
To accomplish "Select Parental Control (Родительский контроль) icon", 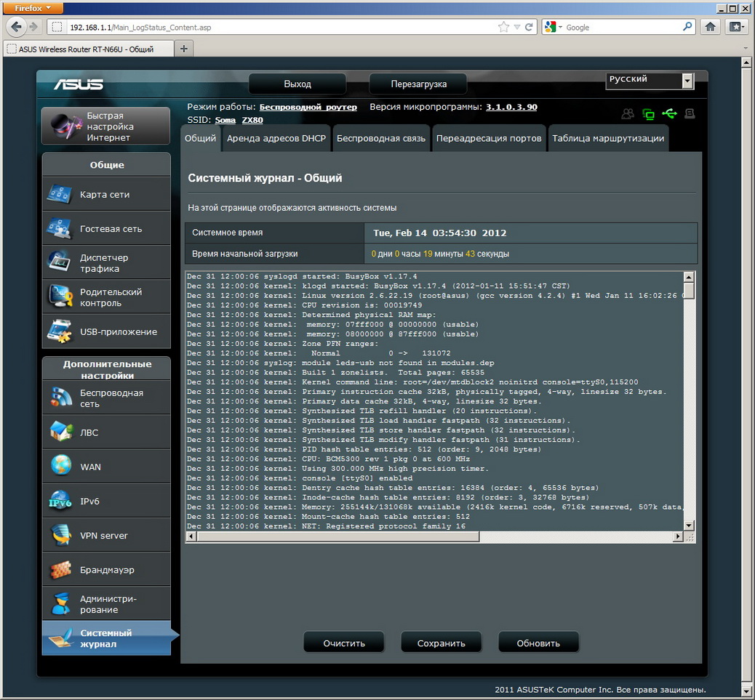I will tap(60, 297).
